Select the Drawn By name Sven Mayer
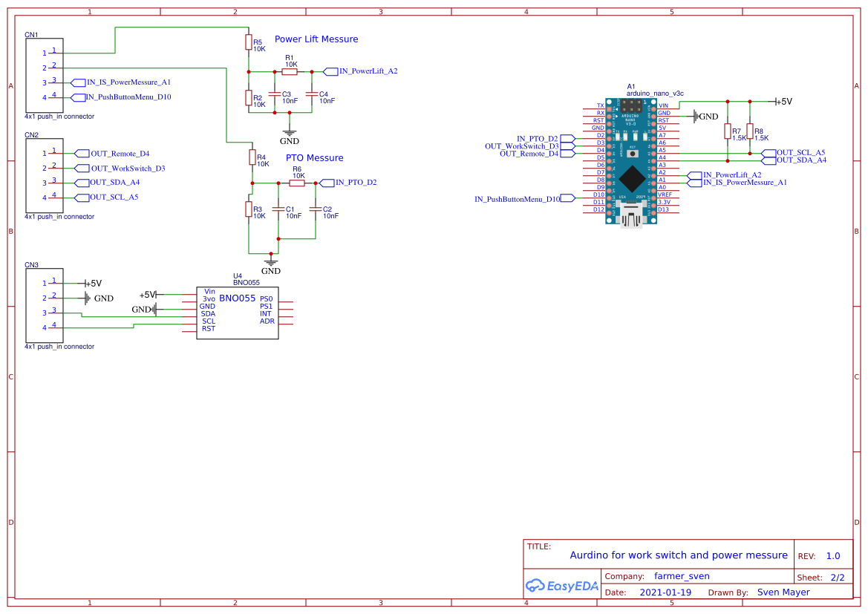The width and height of the screenshot is (868, 614). tap(783, 592)
